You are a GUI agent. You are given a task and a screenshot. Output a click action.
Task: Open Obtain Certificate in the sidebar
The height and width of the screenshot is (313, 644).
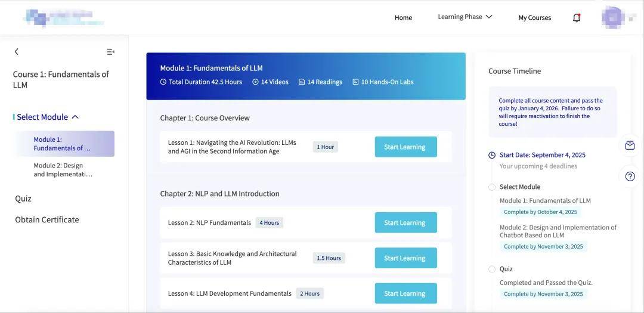coord(47,220)
